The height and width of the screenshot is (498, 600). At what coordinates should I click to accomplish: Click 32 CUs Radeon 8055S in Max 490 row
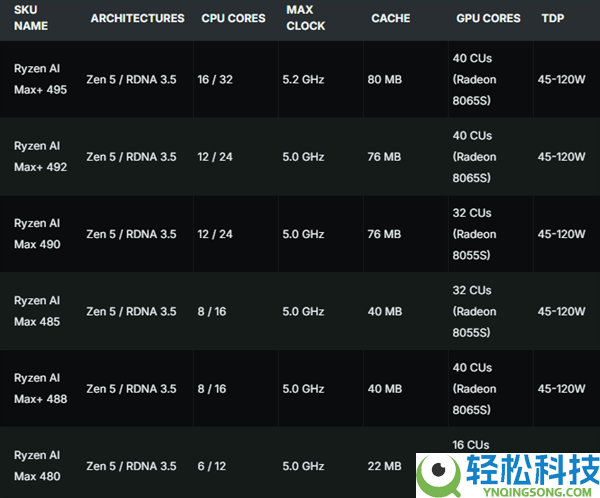[x=474, y=234]
